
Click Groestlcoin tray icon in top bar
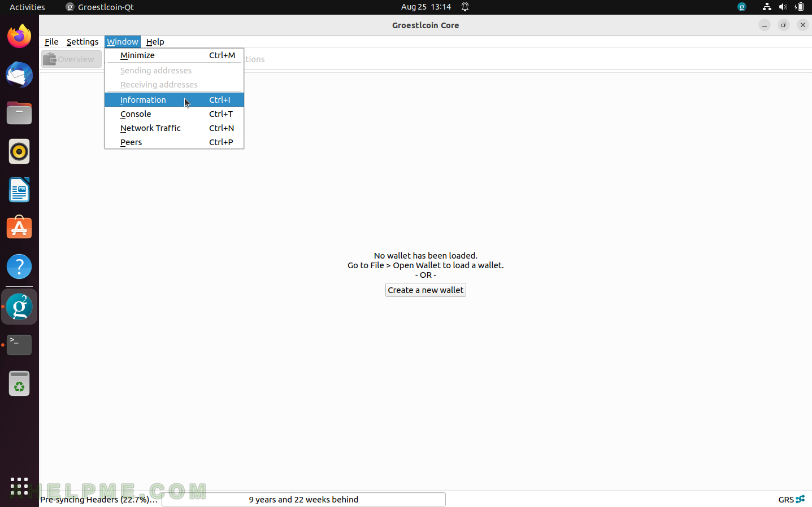[x=742, y=7]
